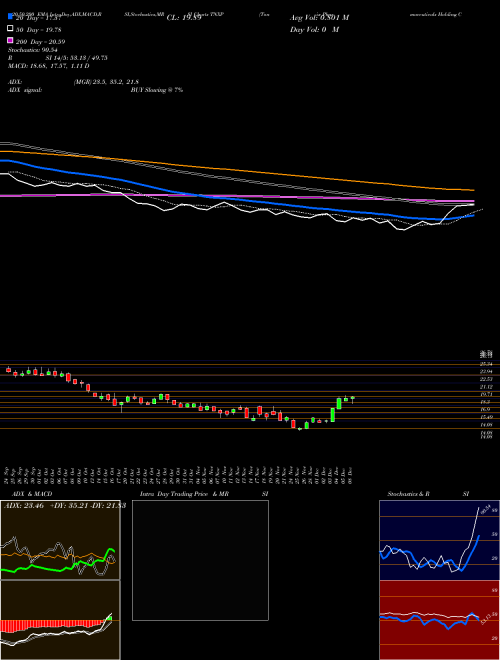Click the dark red RSI chart panel
The width and height of the screenshot is (500, 660).
pos(439,620)
